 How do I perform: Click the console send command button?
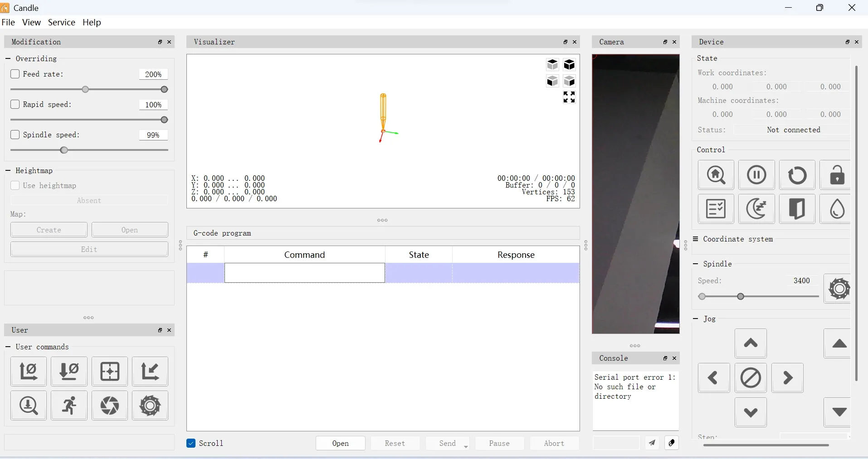coord(652,443)
